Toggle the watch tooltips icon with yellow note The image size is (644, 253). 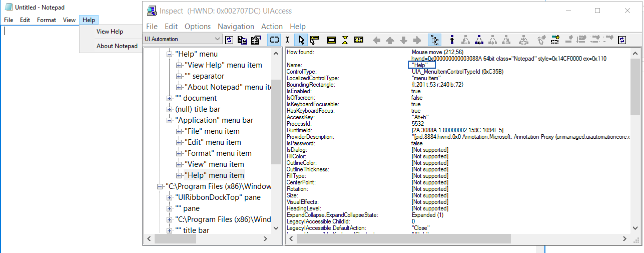click(314, 39)
